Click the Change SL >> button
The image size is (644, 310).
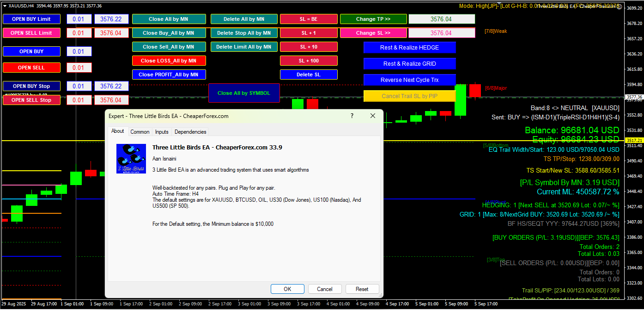coord(373,33)
